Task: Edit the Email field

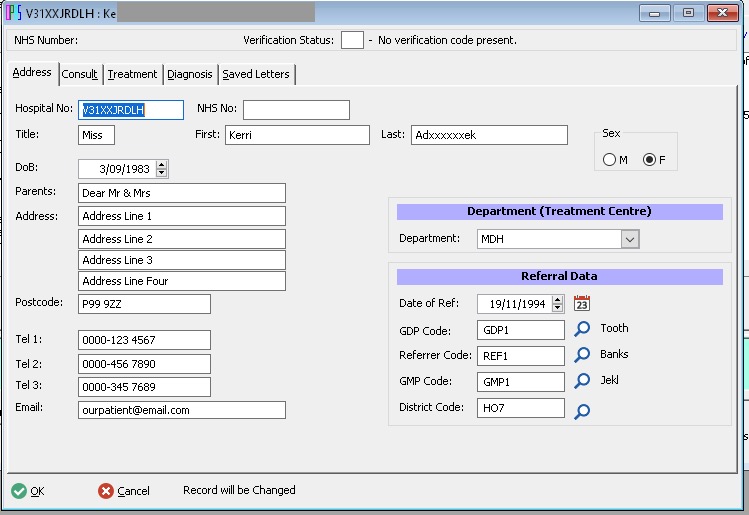Action: click(x=182, y=410)
